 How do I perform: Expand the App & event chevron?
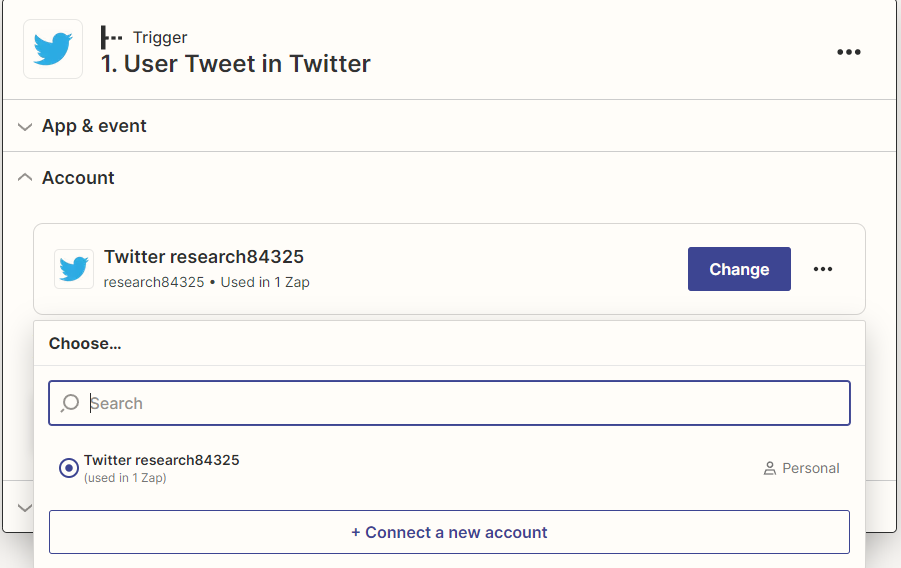click(25, 127)
